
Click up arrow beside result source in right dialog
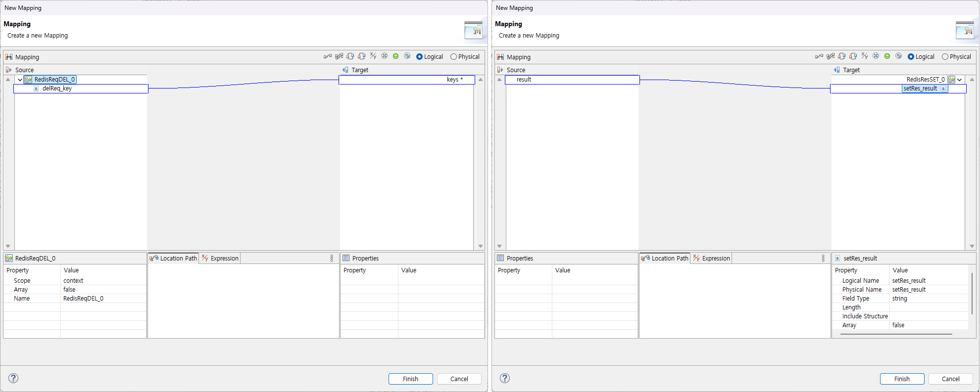pos(499,80)
